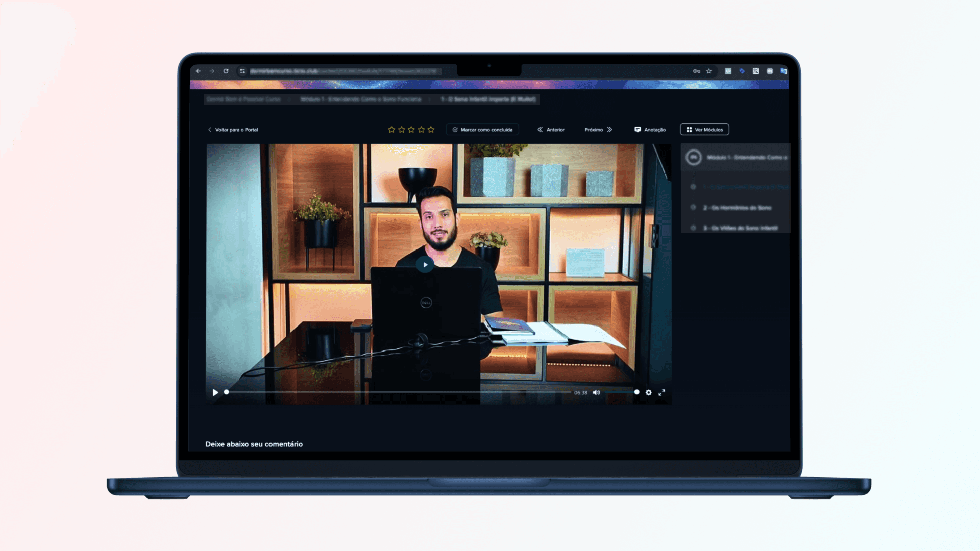Viewport: 980px width, 551px height.
Task: Reload the browser page
Action: tap(226, 71)
